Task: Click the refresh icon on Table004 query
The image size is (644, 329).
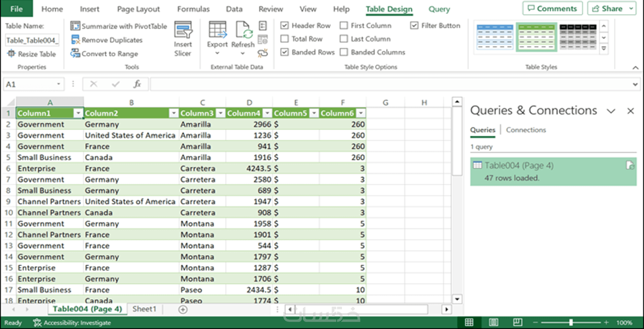Action: click(x=630, y=166)
